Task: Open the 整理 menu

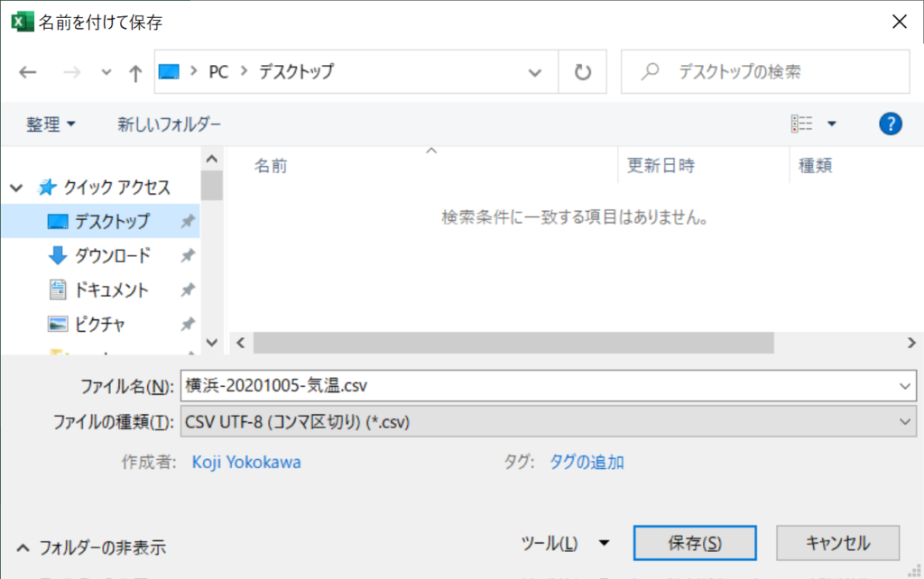Action: tap(51, 124)
